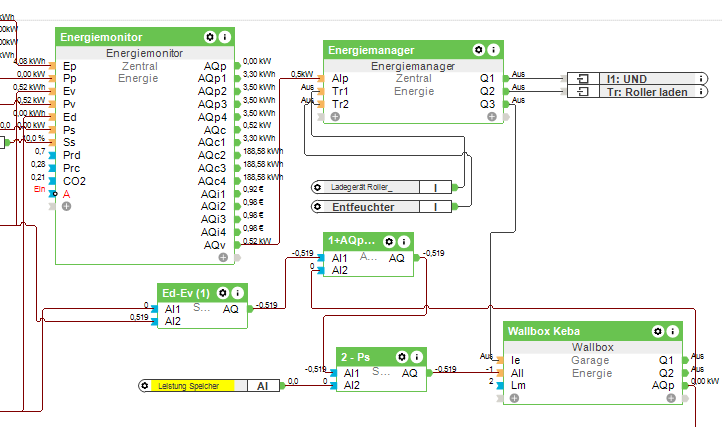
Task: Show info for Wallbox Keba block
Action: click(673, 331)
